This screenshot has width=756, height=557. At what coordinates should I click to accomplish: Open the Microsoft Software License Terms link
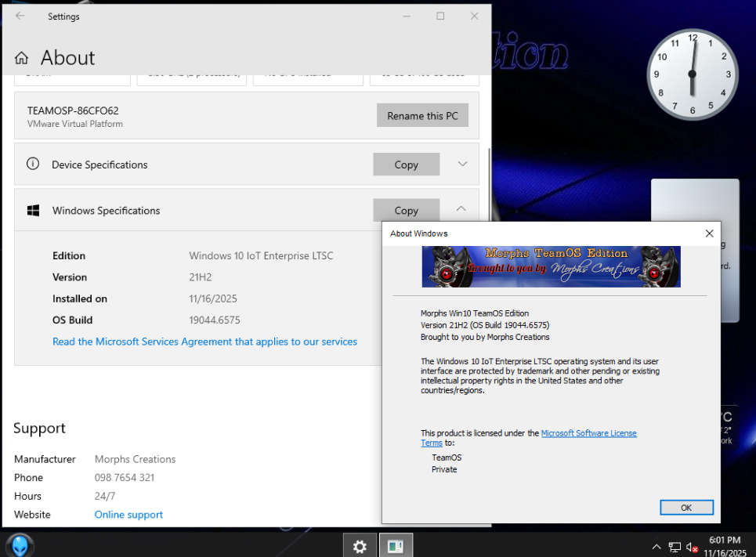tap(588, 433)
